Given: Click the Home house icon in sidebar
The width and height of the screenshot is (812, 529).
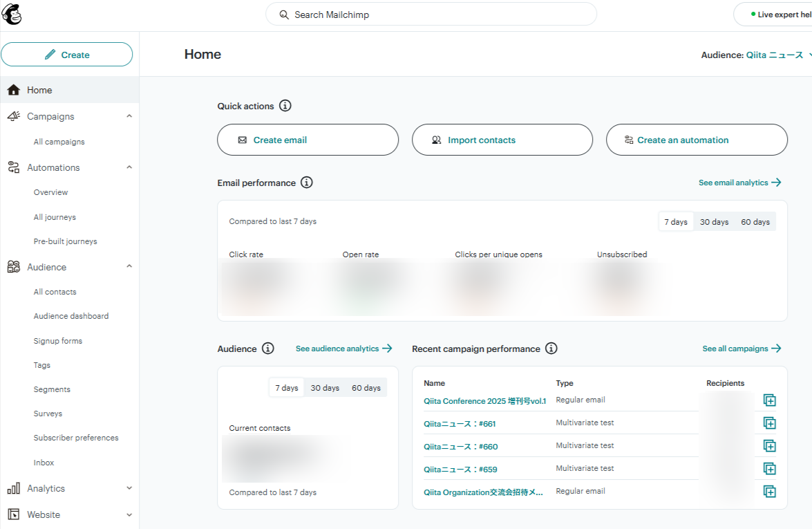Looking at the screenshot, I should click(13, 90).
